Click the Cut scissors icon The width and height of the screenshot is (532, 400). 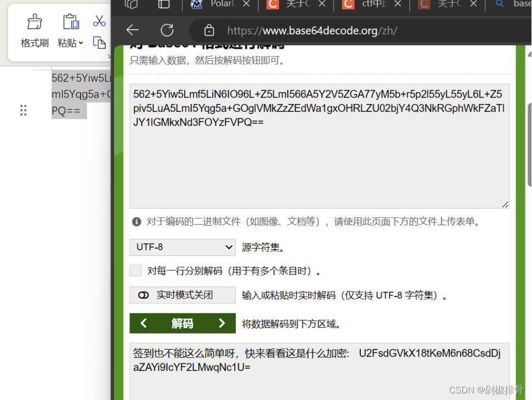pyautogui.click(x=99, y=20)
